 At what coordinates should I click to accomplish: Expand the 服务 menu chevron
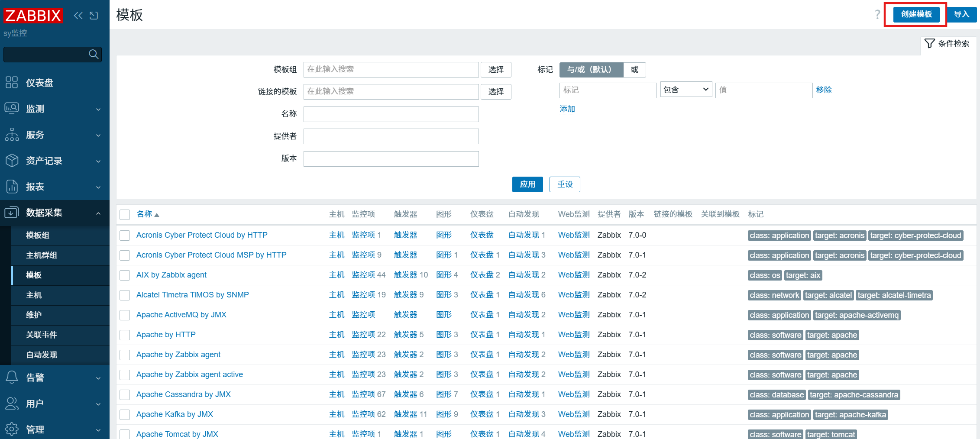pos(98,135)
